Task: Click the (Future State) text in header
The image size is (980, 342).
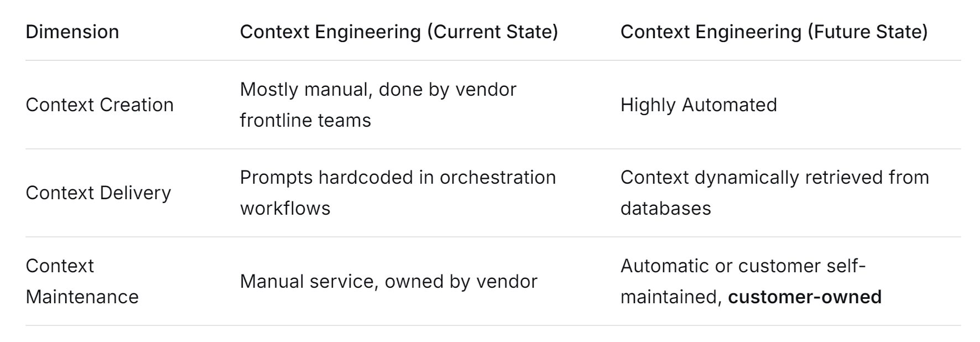Action: [x=867, y=32]
